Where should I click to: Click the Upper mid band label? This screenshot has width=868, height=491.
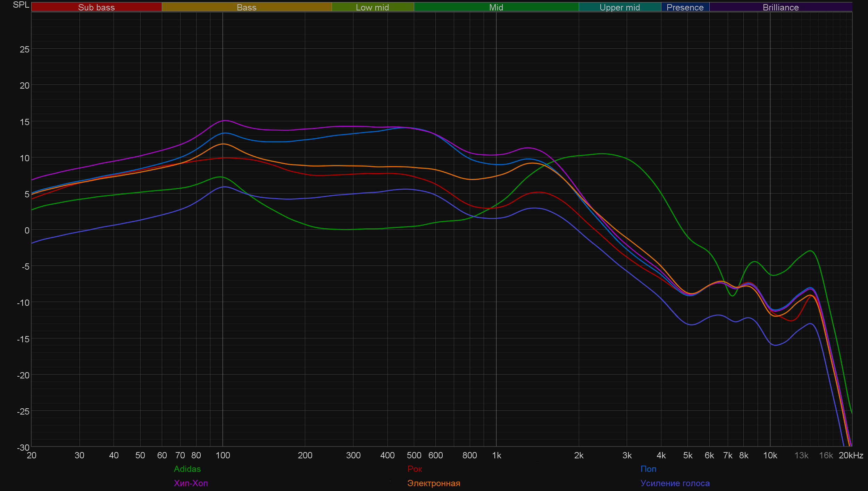pyautogui.click(x=620, y=7)
